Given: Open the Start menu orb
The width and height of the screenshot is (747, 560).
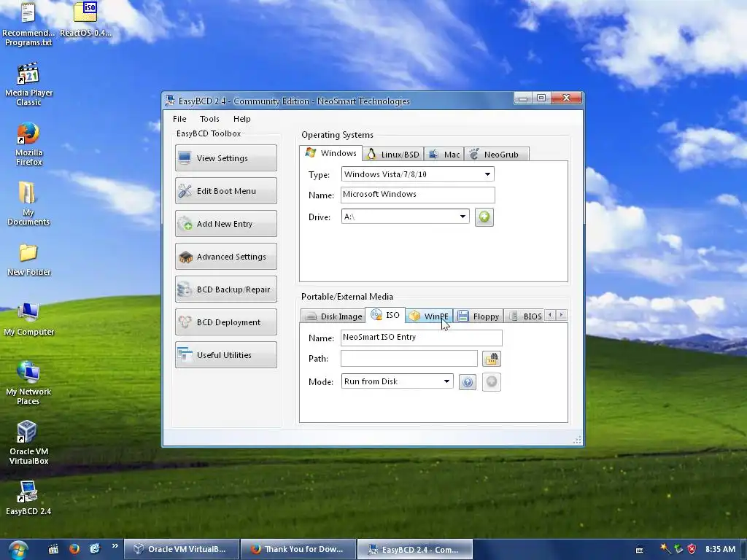Looking at the screenshot, I should 18,550.
